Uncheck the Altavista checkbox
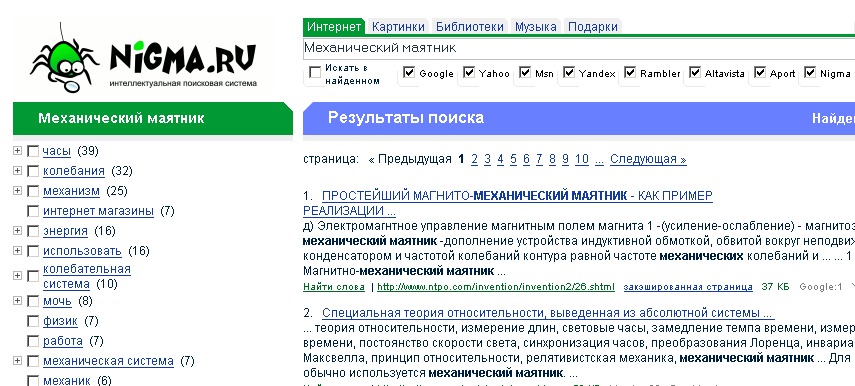The height and width of the screenshot is (386, 855). pos(695,73)
